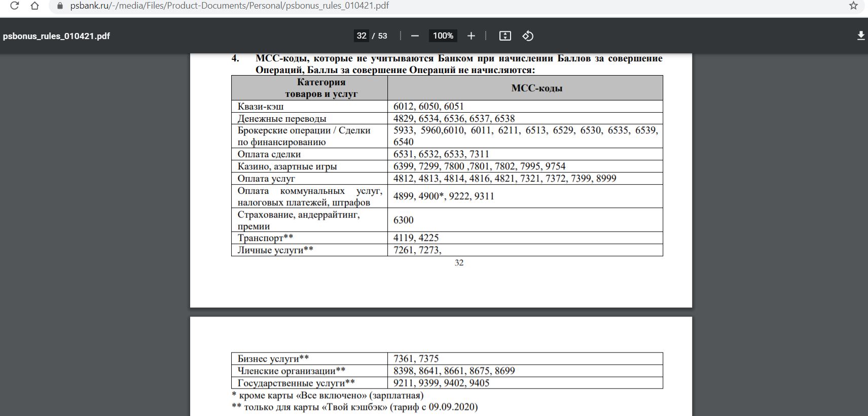Reload the page with the refresh icon
The width and height of the screenshot is (868, 416).
coord(15,6)
